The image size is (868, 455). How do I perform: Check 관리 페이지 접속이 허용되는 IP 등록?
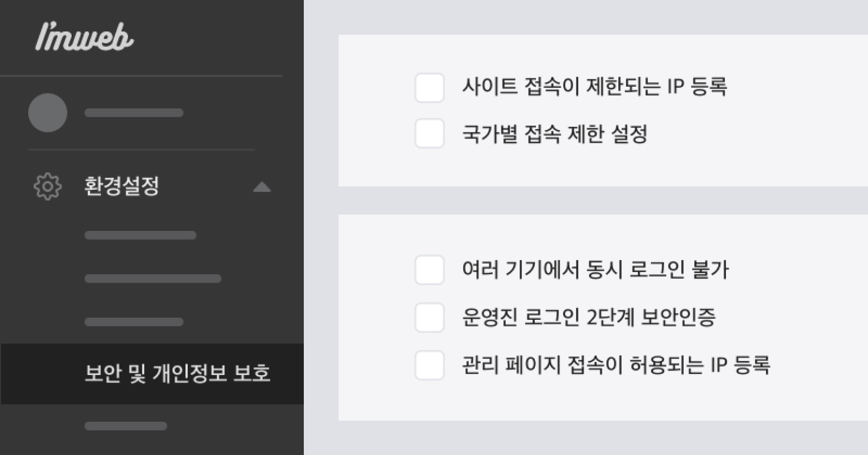pyautogui.click(x=429, y=365)
